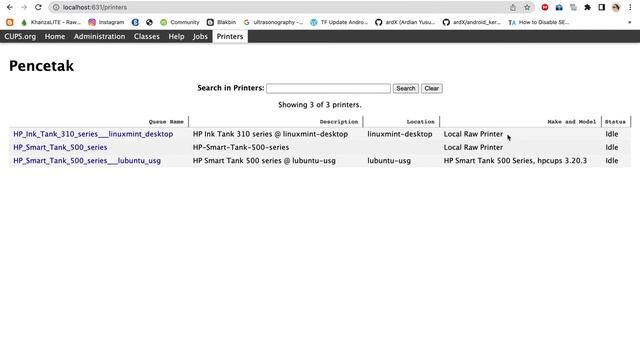This screenshot has height=360, width=640.
Task: Click the Make and Model column header
Action: pyautogui.click(x=571, y=122)
